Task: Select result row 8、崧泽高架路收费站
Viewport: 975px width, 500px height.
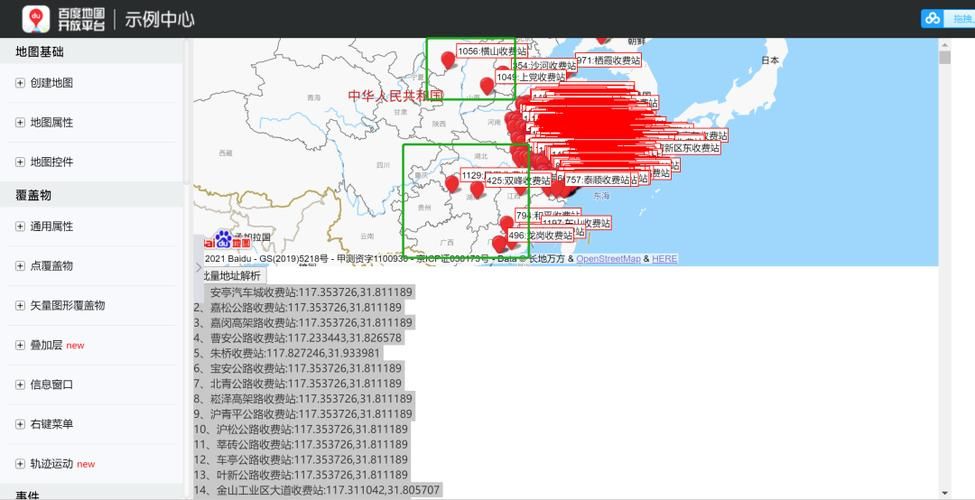Action: pos(303,399)
